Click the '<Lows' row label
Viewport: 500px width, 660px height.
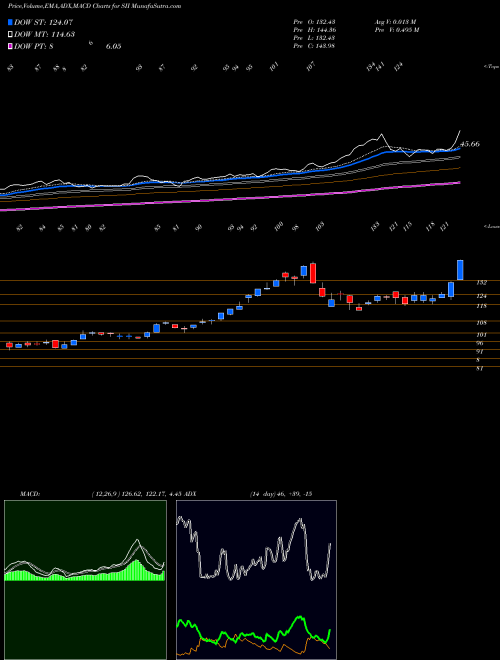[x=491, y=226]
